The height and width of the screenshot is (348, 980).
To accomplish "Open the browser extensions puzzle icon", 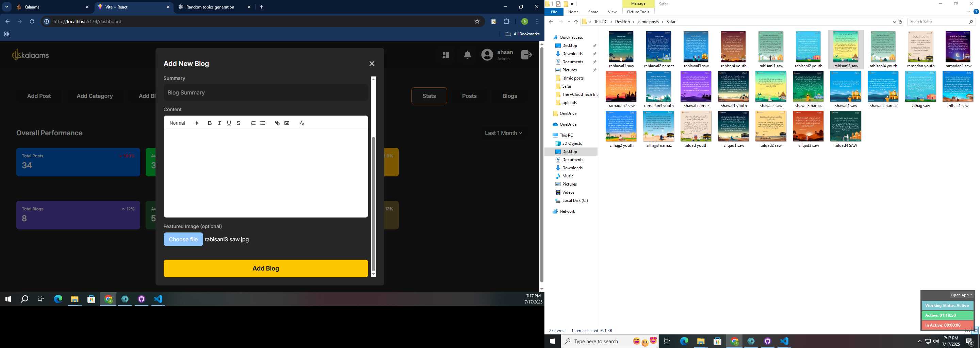I will click(x=506, y=22).
